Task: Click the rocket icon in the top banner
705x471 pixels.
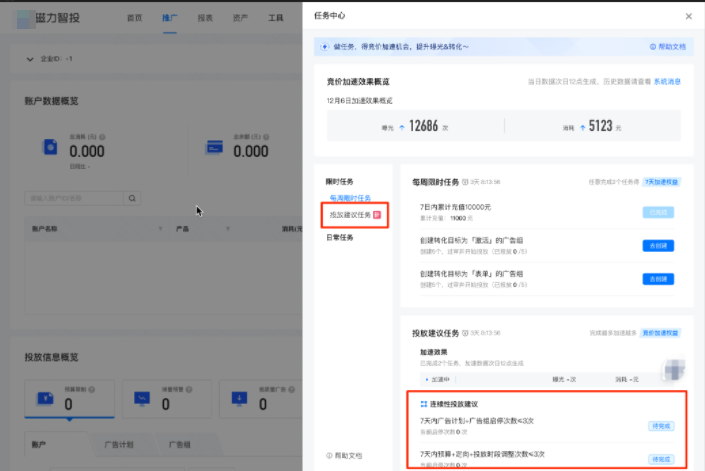Action: click(325, 47)
